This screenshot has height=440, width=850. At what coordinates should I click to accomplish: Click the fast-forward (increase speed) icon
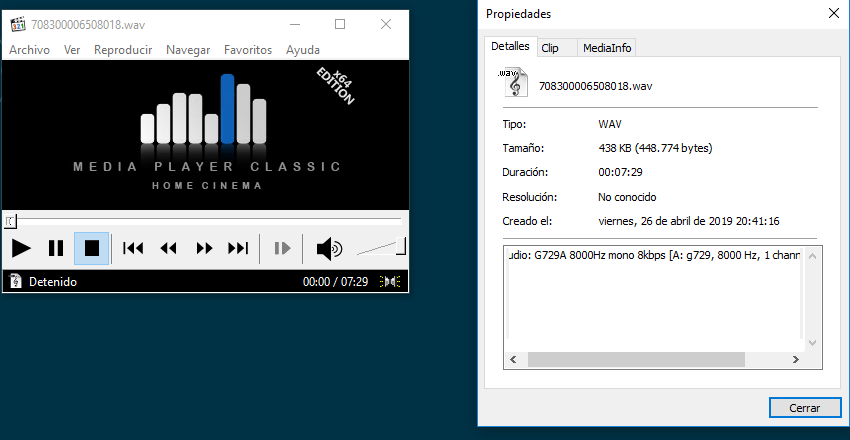point(204,248)
